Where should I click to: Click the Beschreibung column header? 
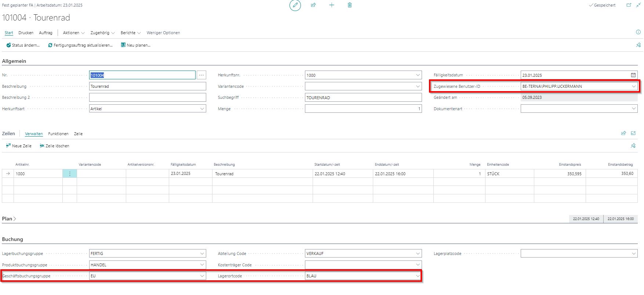224,165
